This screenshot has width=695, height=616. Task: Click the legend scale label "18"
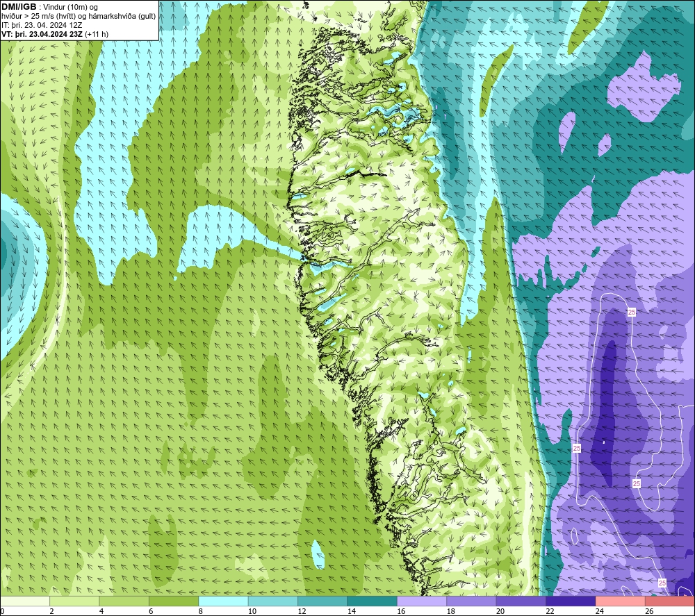[x=451, y=611]
